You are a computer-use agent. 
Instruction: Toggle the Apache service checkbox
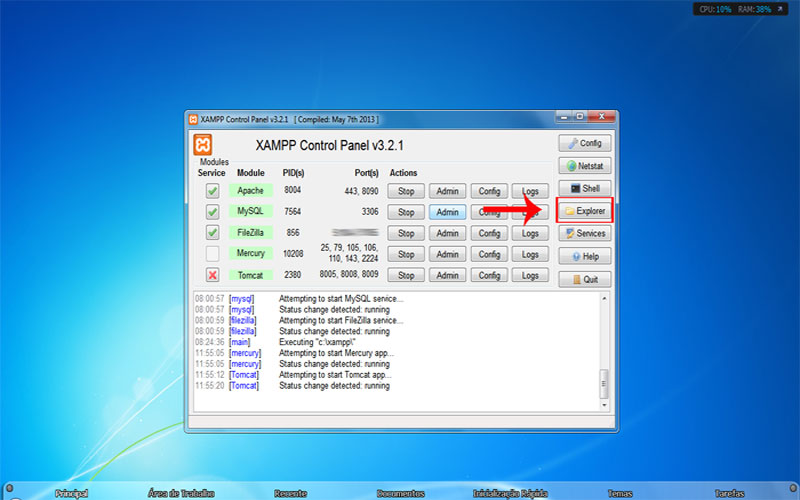(212, 191)
